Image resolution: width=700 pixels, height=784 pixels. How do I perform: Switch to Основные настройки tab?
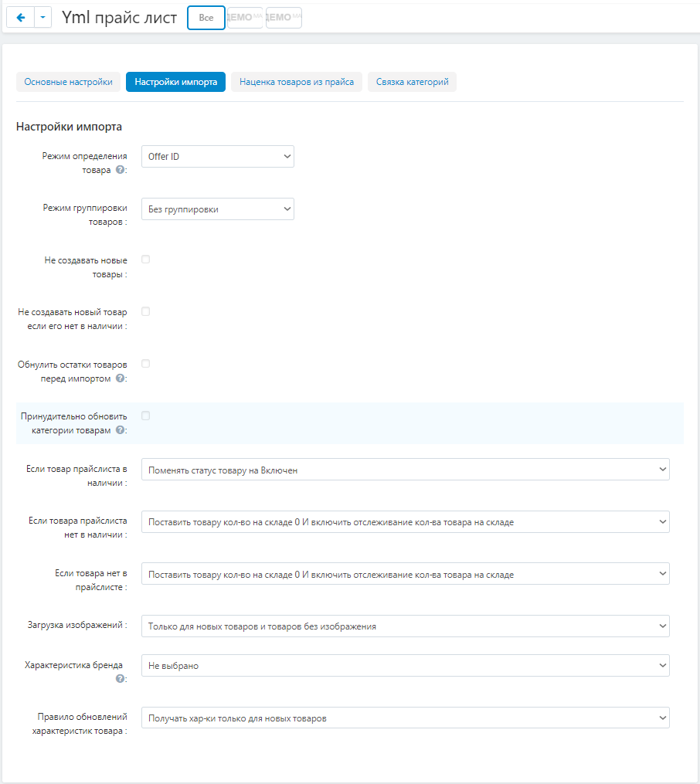[68, 82]
